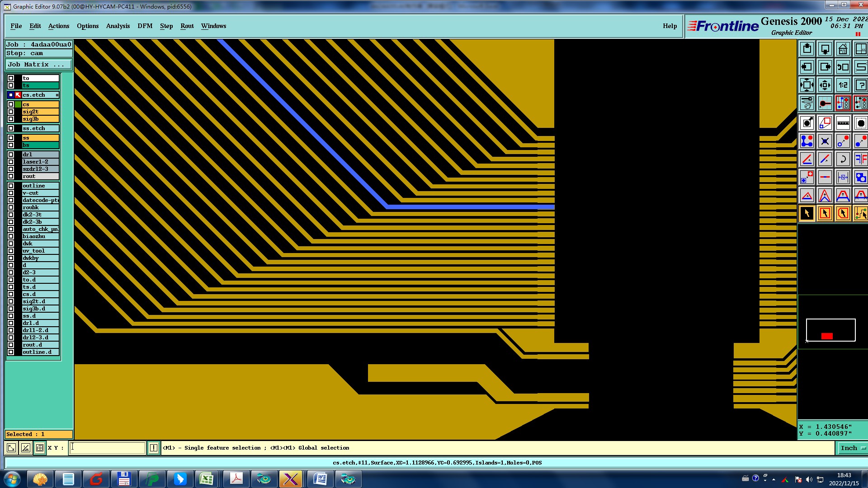Viewport: 868px width, 488px height.
Task: Click the mirror F flip icon
Action: (861, 159)
